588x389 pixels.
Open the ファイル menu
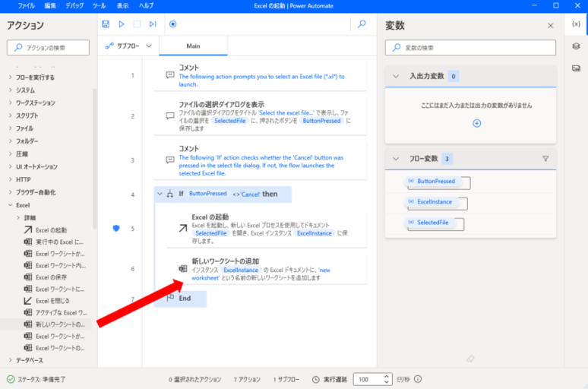click(27, 5)
